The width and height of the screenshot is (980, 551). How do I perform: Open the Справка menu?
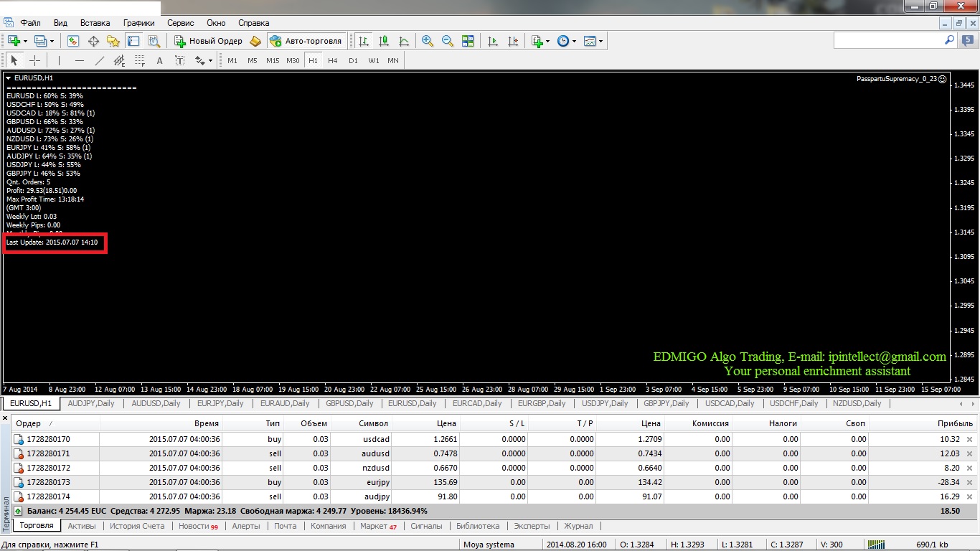(x=253, y=23)
